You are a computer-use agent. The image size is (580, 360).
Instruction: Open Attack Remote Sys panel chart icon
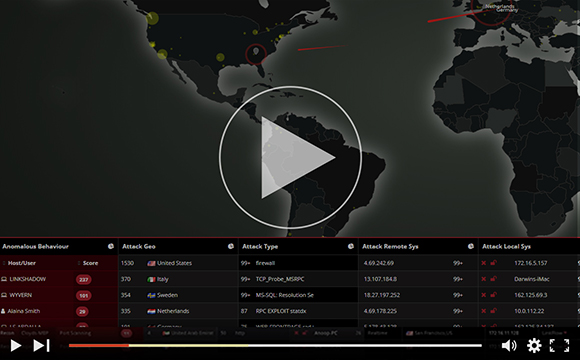pos(471,246)
